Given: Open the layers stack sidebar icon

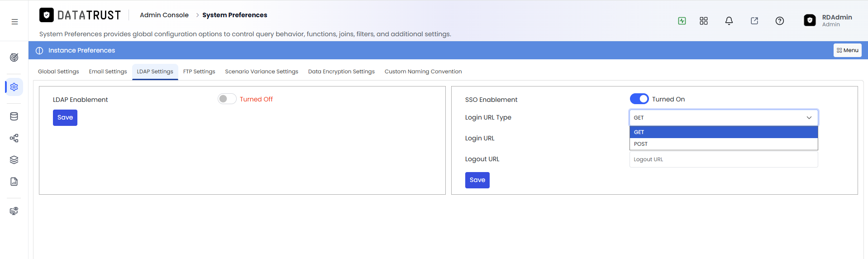Looking at the screenshot, I should coord(14,160).
